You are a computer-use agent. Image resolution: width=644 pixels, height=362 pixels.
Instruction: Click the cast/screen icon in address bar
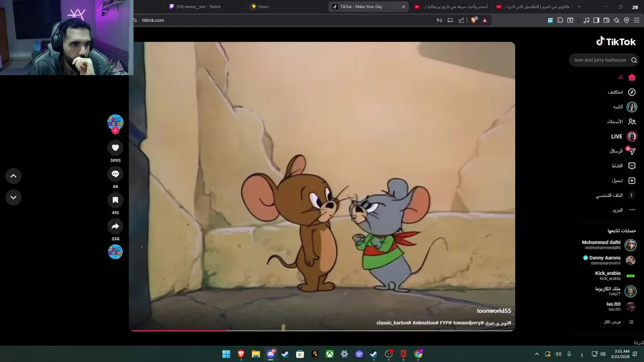pyautogui.click(x=450, y=20)
